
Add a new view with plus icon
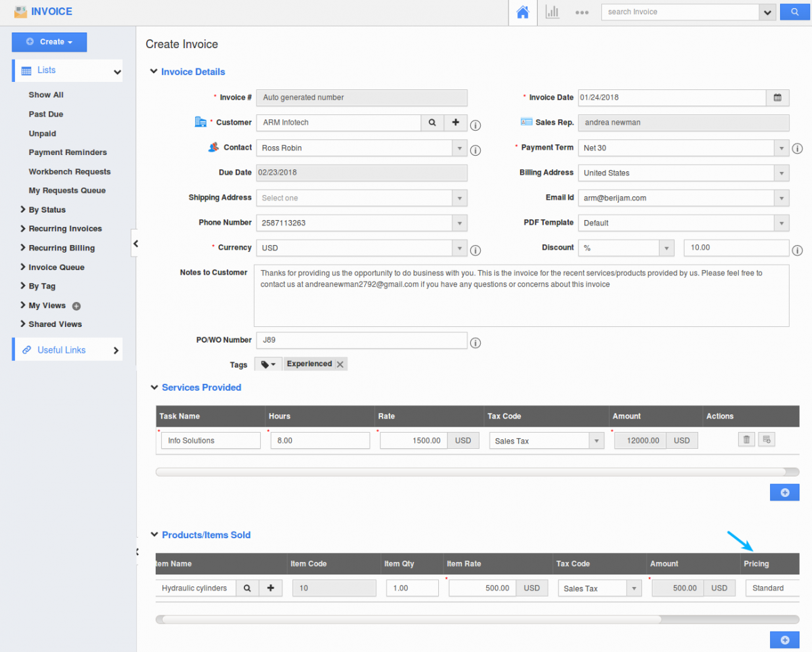click(x=76, y=306)
